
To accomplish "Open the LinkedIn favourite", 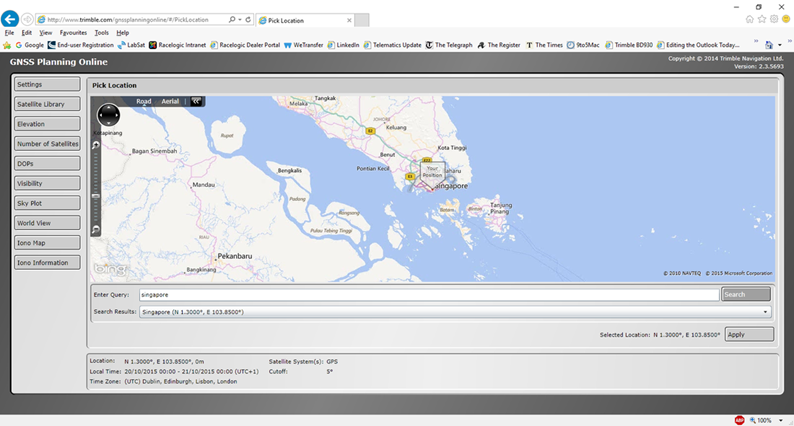I will 343,45.
